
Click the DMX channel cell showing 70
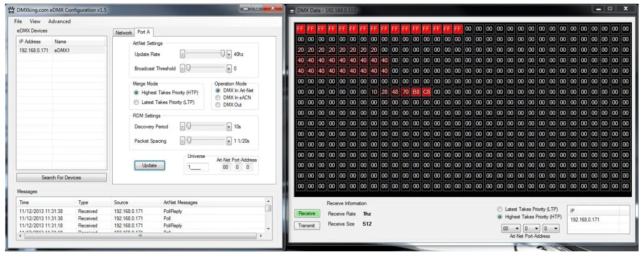[x=405, y=91]
